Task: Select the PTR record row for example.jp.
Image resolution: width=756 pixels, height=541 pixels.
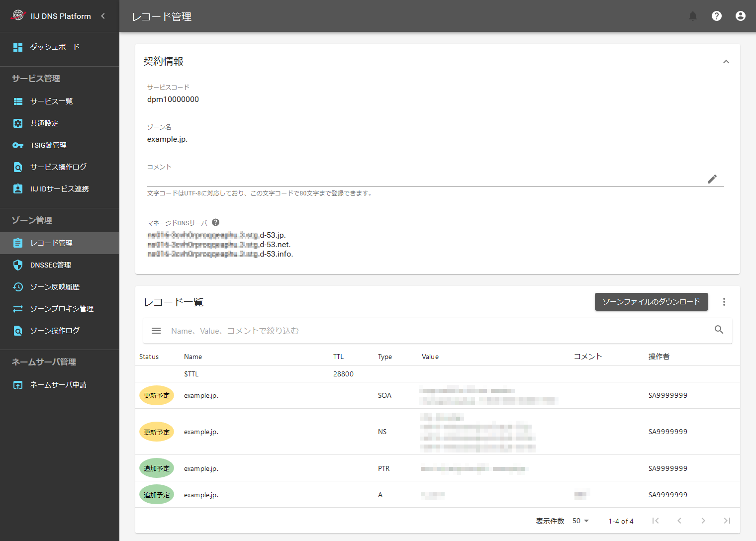Action: 383,468
